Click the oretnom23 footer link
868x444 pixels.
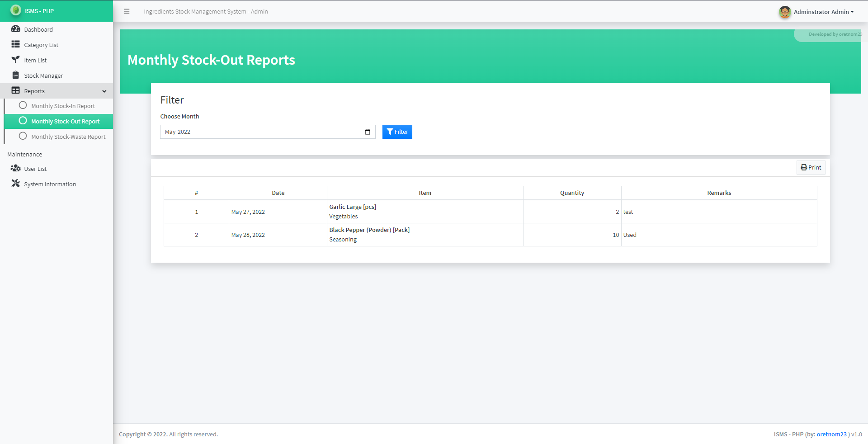coord(831,434)
